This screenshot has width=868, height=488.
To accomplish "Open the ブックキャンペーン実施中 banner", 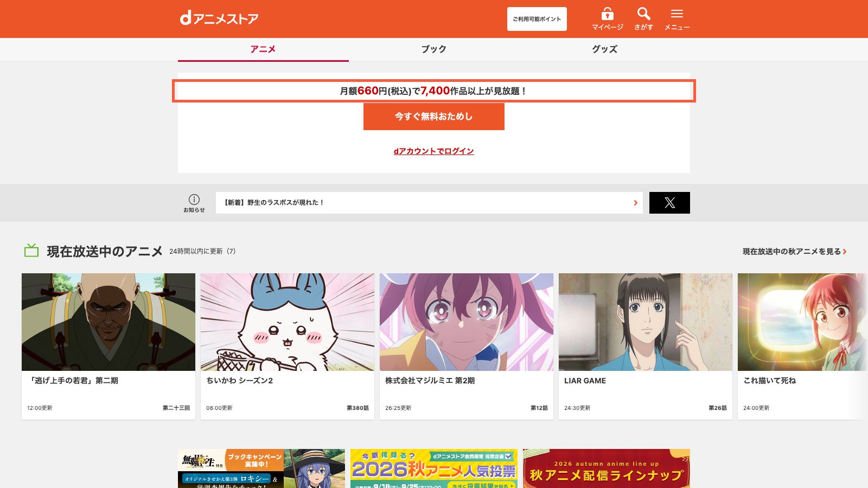I will (261, 468).
